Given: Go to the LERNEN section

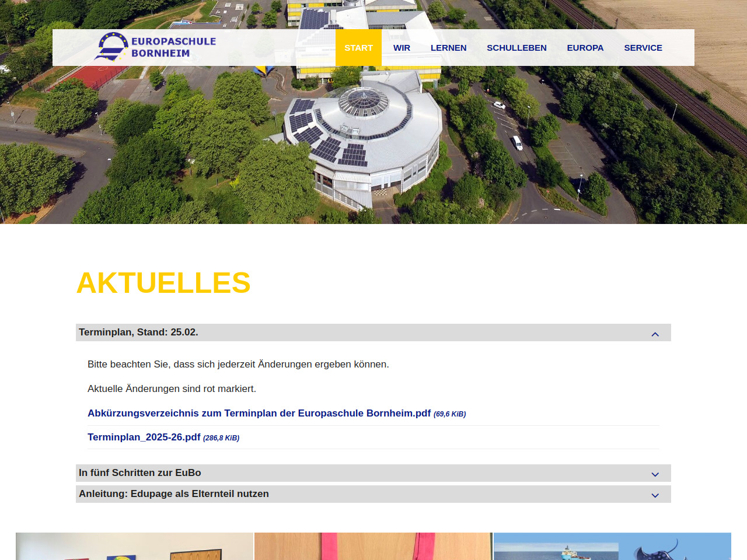Looking at the screenshot, I should coord(448,48).
